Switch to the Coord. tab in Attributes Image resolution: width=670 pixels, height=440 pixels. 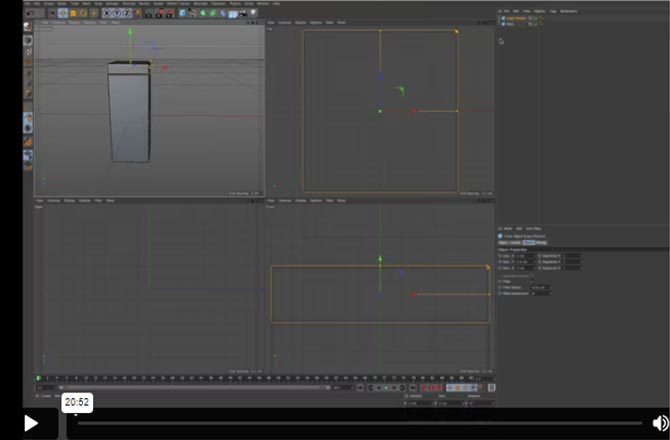click(x=516, y=242)
